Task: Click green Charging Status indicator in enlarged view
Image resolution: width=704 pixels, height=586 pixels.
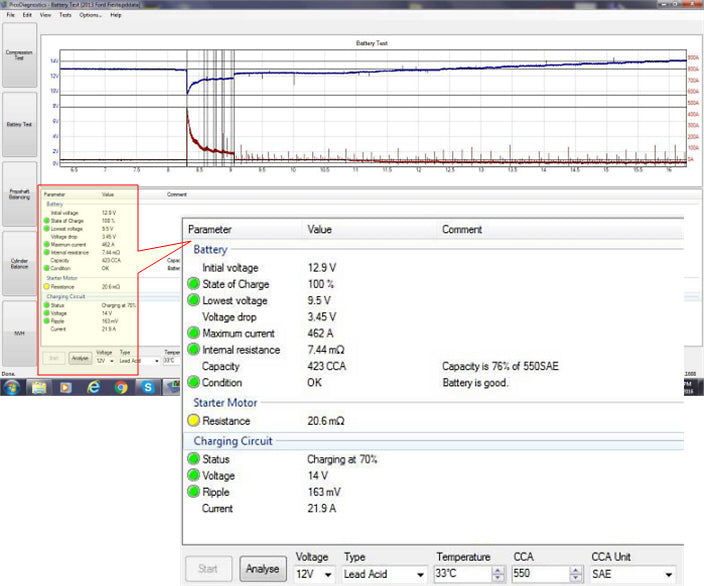Action: [193, 458]
